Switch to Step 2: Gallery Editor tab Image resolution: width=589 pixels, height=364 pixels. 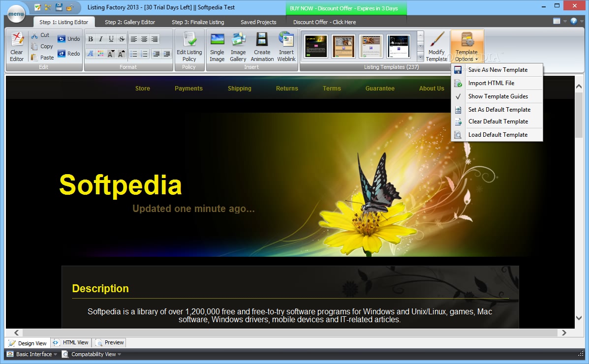point(129,22)
